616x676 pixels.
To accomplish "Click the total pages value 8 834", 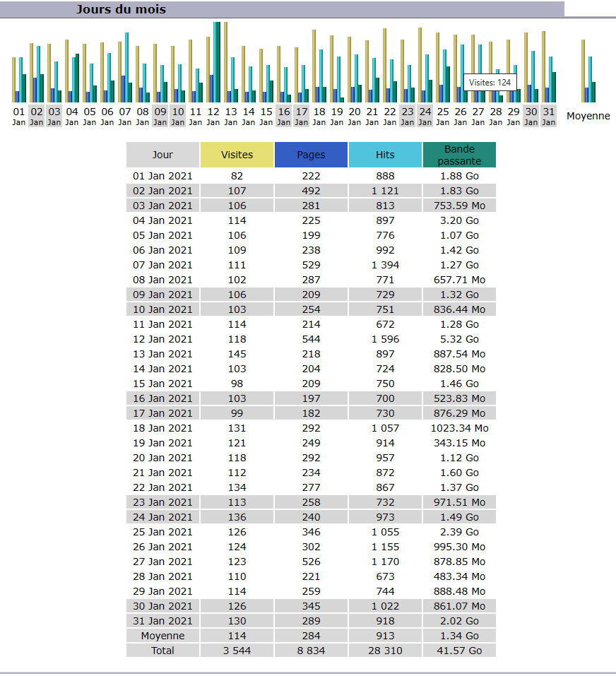I will 311,651.
